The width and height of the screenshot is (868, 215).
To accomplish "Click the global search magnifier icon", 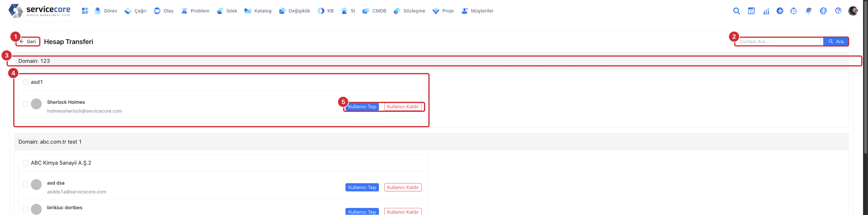I will [x=737, y=11].
